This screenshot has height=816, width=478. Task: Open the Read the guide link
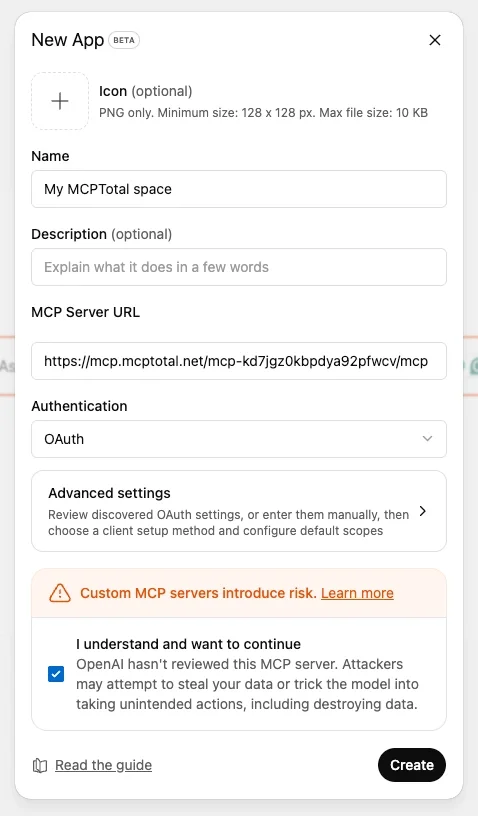tap(104, 765)
